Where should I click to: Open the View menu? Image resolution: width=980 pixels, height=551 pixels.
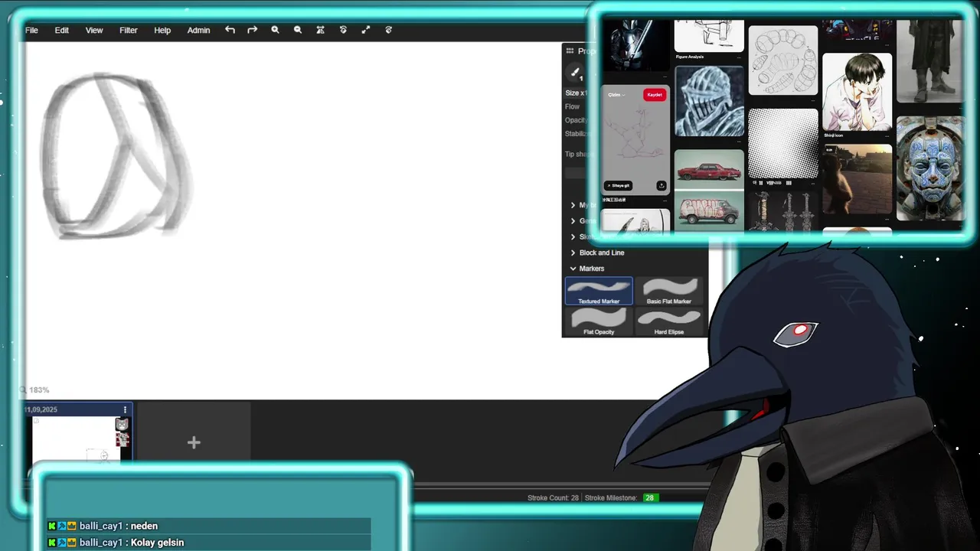94,30
